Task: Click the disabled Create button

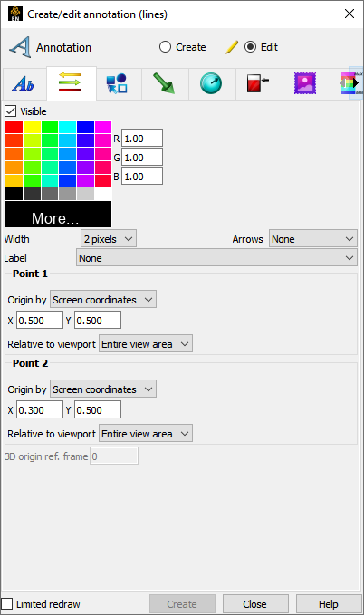Action: tap(182, 604)
